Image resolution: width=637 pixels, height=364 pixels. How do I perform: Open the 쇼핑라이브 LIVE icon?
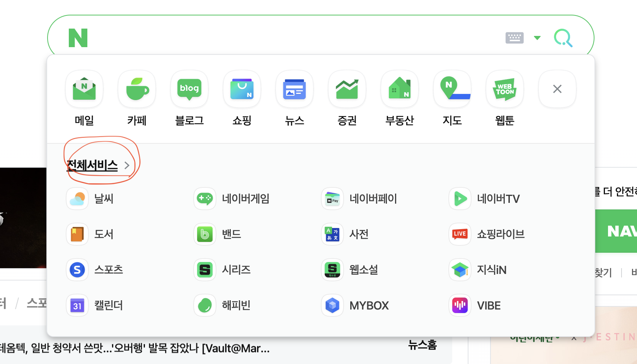(x=460, y=234)
